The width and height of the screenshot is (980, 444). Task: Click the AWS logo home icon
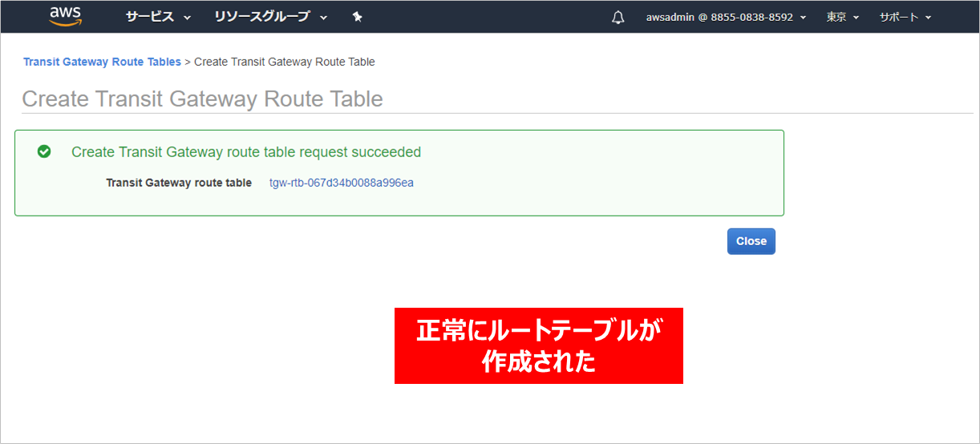(66, 16)
